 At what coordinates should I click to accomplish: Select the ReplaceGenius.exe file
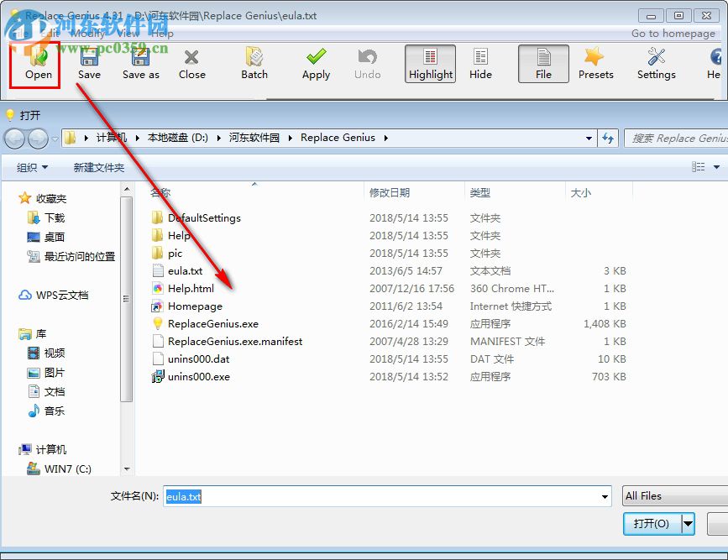tap(213, 323)
